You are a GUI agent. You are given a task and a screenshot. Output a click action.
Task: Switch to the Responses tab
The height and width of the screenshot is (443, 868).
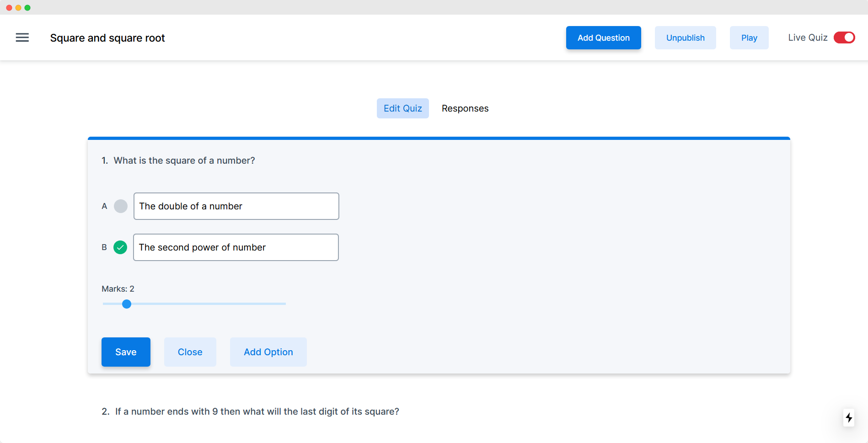[465, 108]
